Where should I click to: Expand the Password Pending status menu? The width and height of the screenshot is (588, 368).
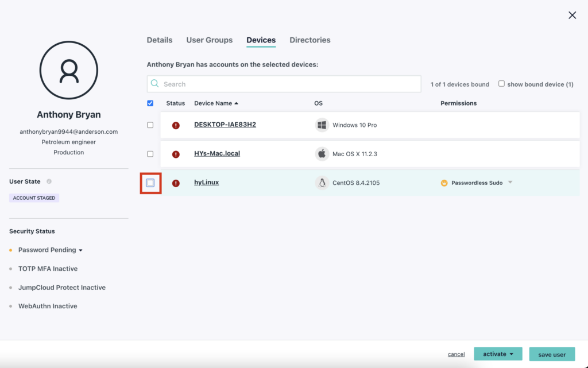pyautogui.click(x=80, y=250)
